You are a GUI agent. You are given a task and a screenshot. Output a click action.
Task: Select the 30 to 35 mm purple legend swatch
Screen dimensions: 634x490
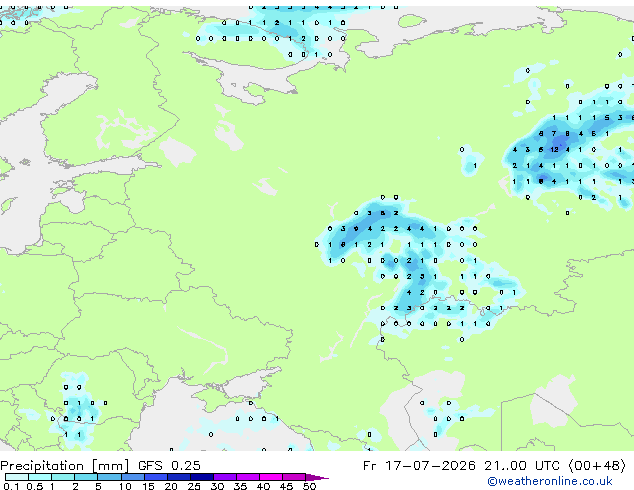click(225, 477)
